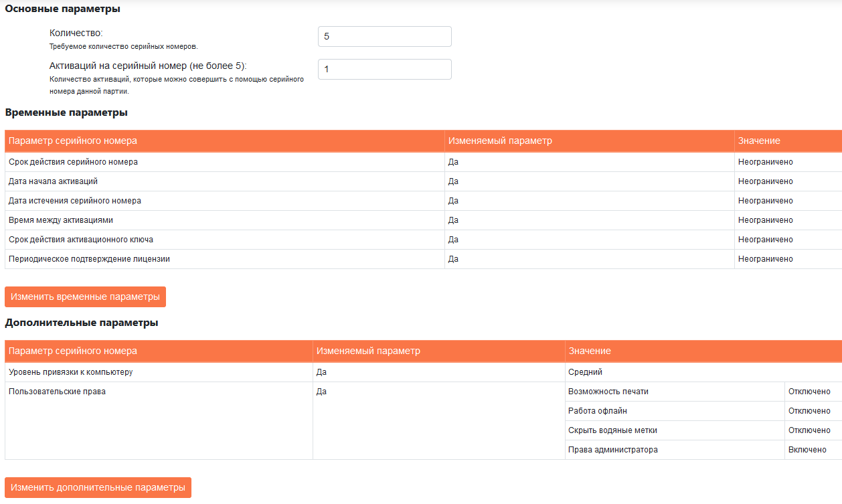Click the Средний value cell
842x504 pixels.
703,372
